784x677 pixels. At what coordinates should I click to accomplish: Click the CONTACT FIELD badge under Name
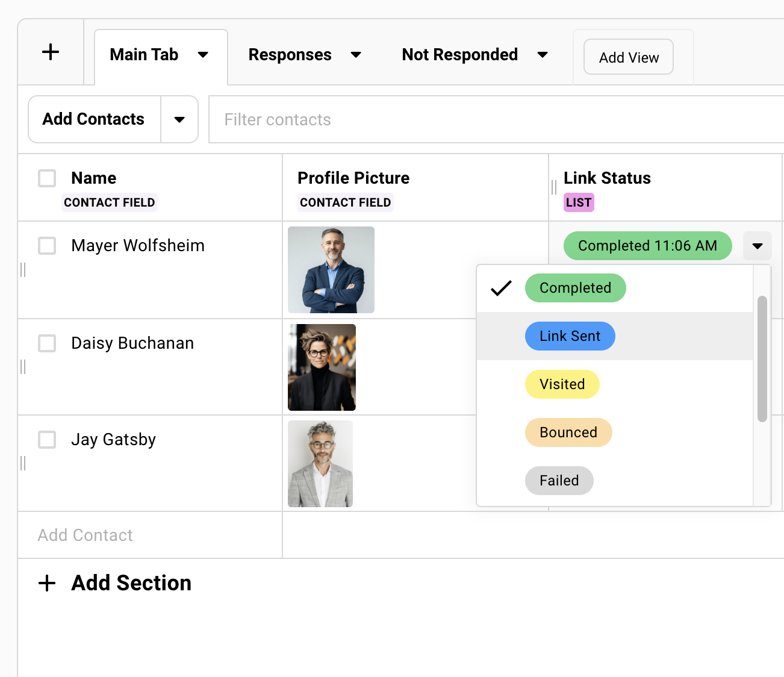110,202
